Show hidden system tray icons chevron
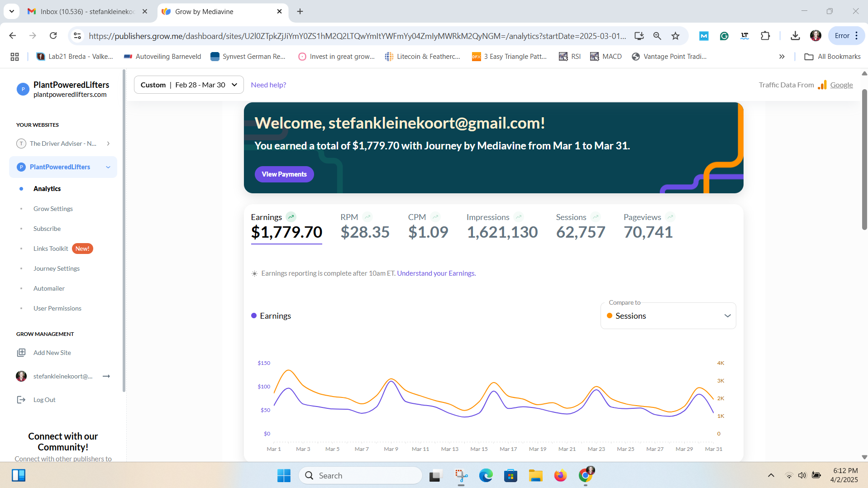This screenshot has height=488, width=868. point(771,475)
